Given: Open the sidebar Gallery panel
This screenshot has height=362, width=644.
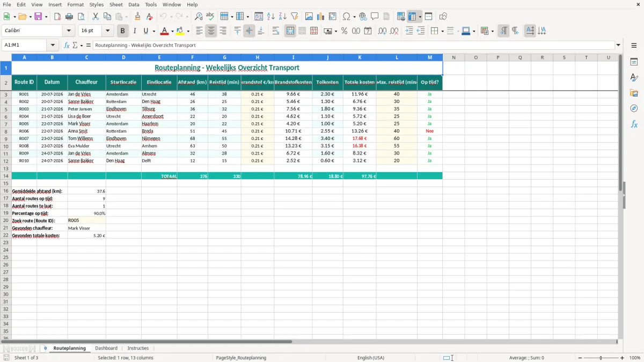Looking at the screenshot, I should 634,93.
